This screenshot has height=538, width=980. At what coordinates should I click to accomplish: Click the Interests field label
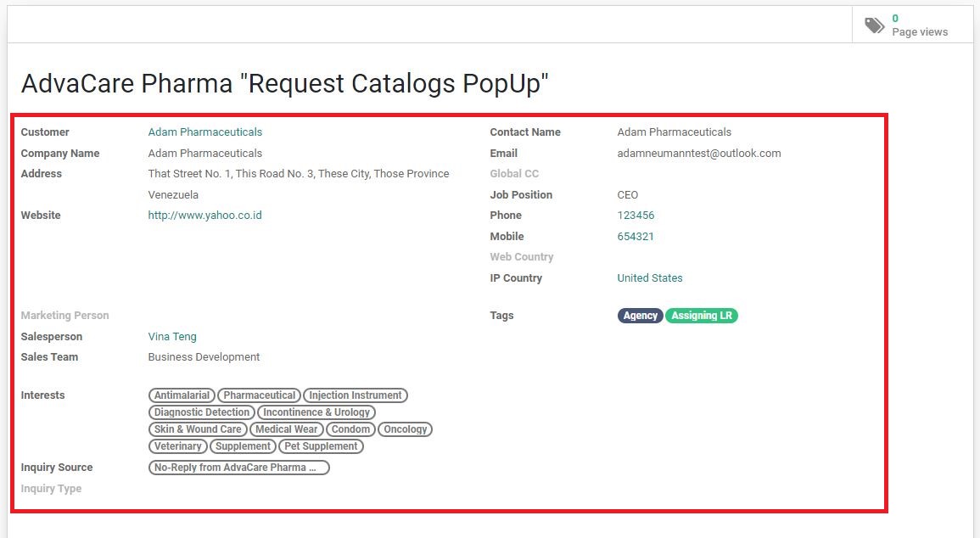pyautogui.click(x=42, y=395)
